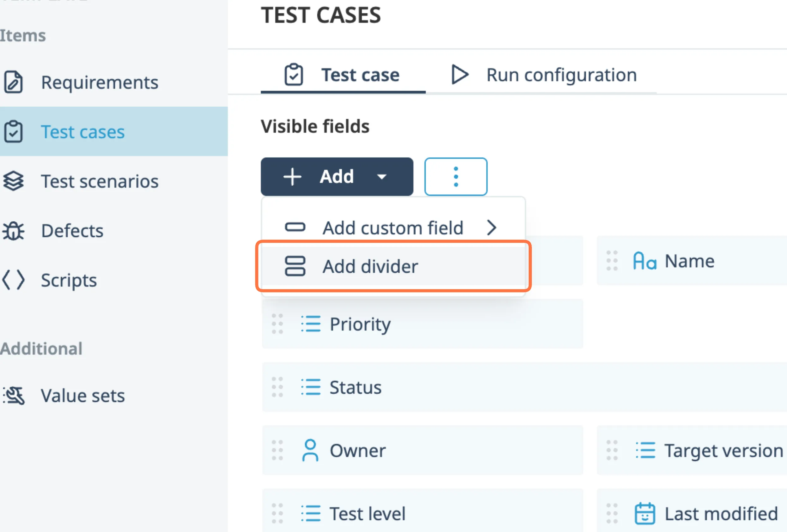
Task: Click the Test level drag handle
Action: [x=278, y=513]
